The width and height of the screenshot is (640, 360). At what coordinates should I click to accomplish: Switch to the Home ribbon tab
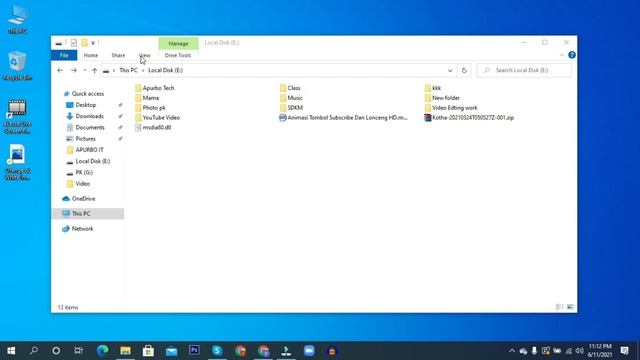(91, 55)
